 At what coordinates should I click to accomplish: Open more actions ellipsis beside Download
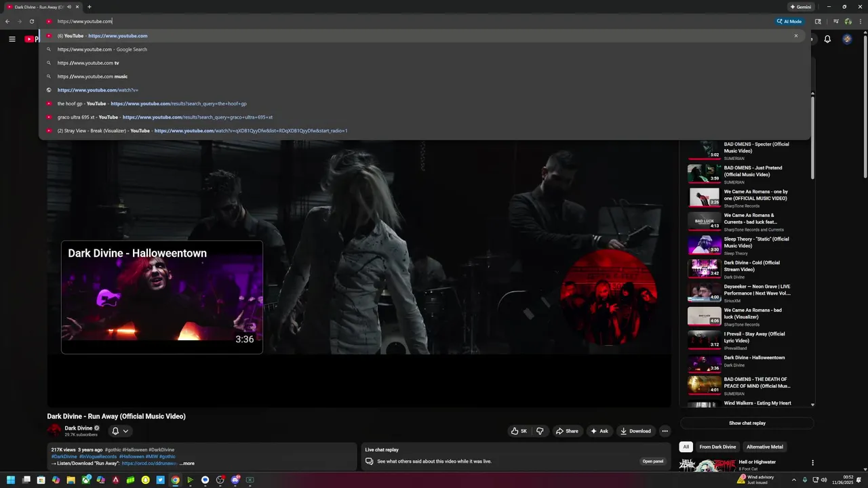[x=665, y=431]
